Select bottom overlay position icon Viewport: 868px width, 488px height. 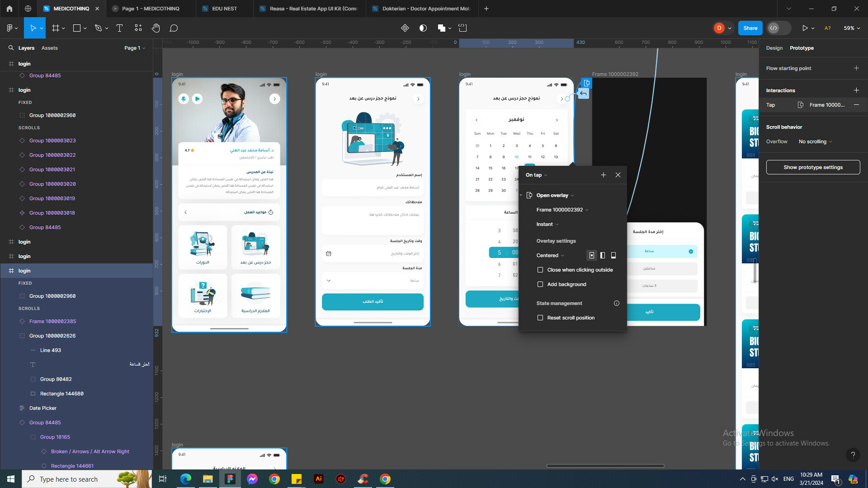point(613,255)
